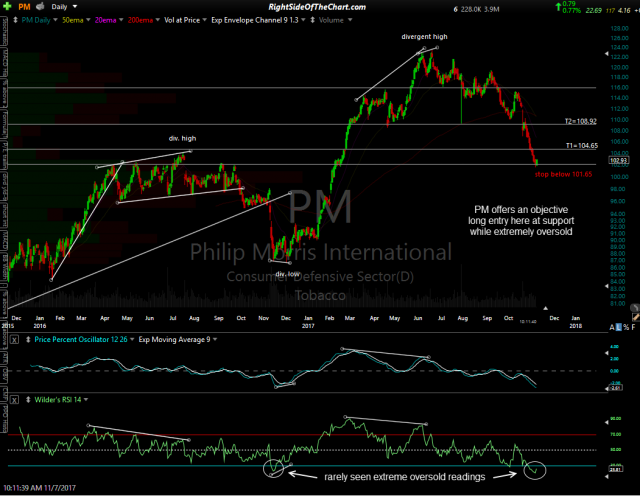
Task: Expand the PM Daily dropdown arrow
Action: (55, 20)
